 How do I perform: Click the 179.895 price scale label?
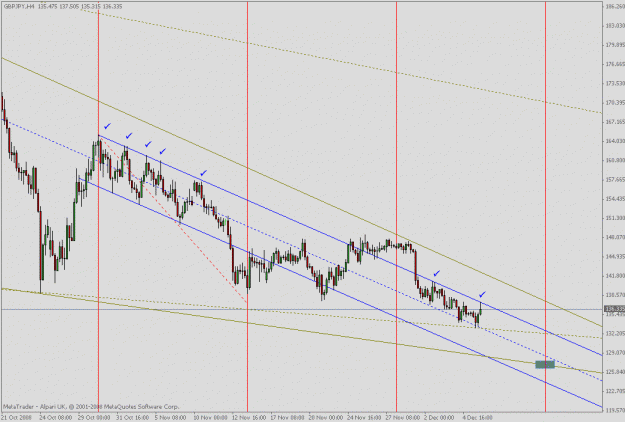[x=615, y=45]
